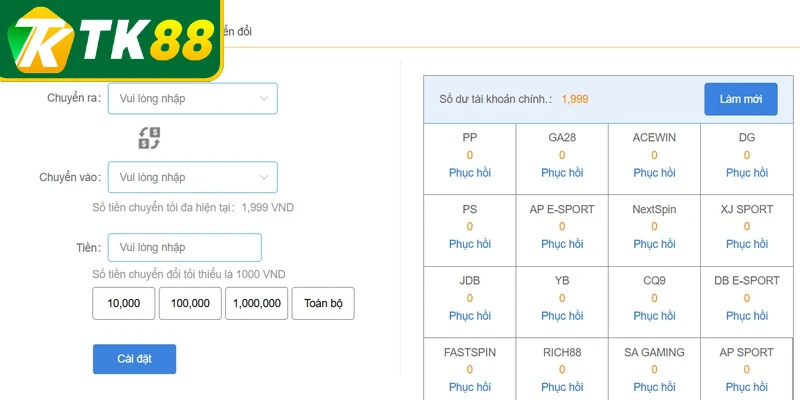Viewport: 800px width, 400px height.
Task: Click the Tiền amount input field
Action: (185, 247)
